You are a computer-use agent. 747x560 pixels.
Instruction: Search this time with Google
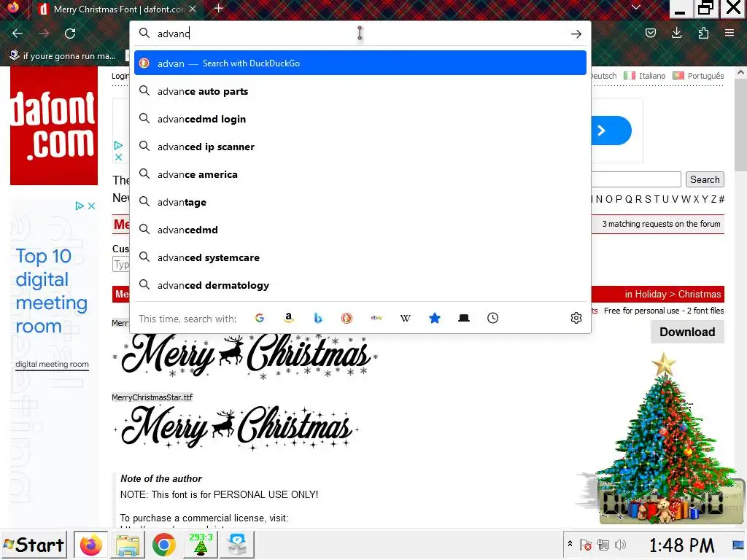(260, 318)
